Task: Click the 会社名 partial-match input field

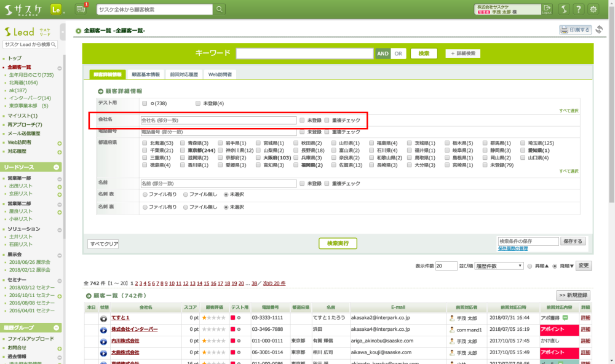Action: [218, 121]
